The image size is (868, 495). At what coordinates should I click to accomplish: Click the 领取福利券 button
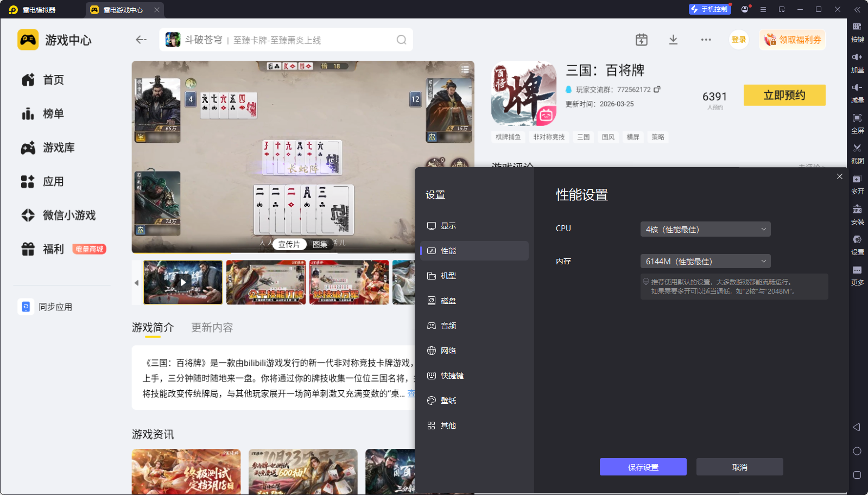tap(793, 40)
